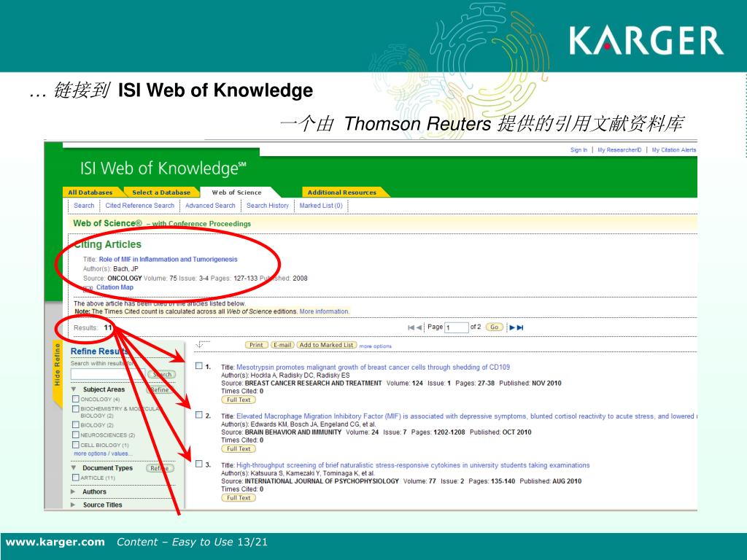Click the Search within results field
Viewport: 747px width, 560px height.
(108, 374)
